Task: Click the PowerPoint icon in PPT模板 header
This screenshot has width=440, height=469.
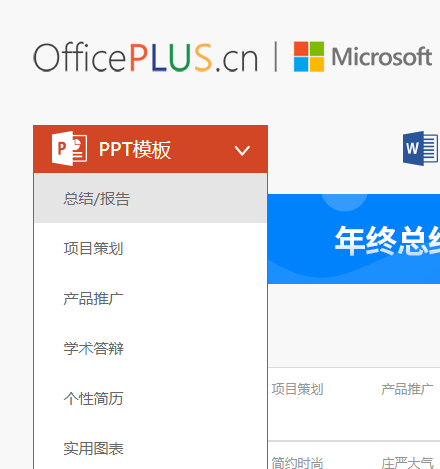Action: [x=70, y=149]
